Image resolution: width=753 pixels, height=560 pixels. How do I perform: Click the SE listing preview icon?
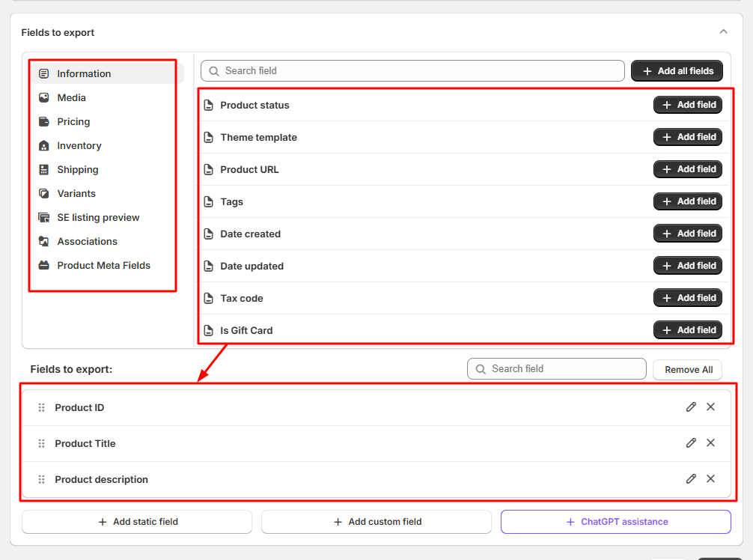coord(43,218)
